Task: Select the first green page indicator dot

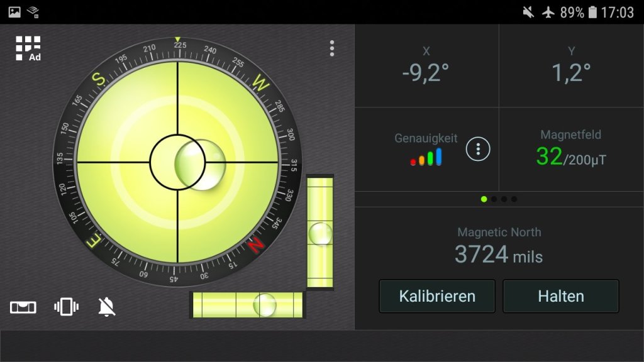Action: click(484, 199)
